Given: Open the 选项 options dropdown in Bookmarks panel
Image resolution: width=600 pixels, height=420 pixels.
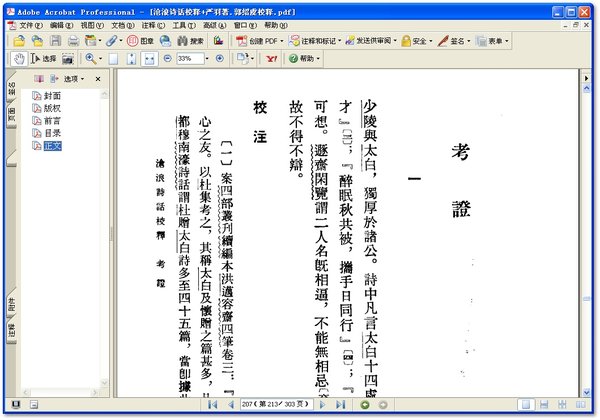Looking at the screenshot, I should (x=73, y=79).
